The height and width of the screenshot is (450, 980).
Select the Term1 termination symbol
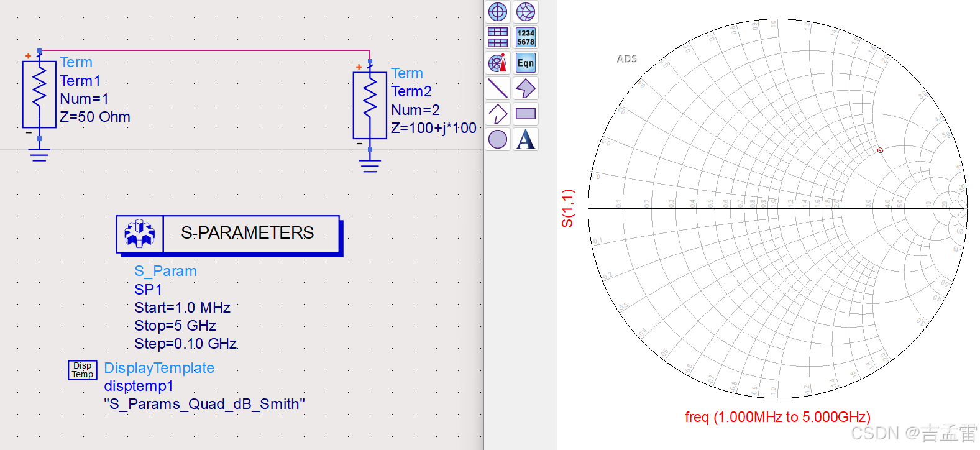point(39,94)
